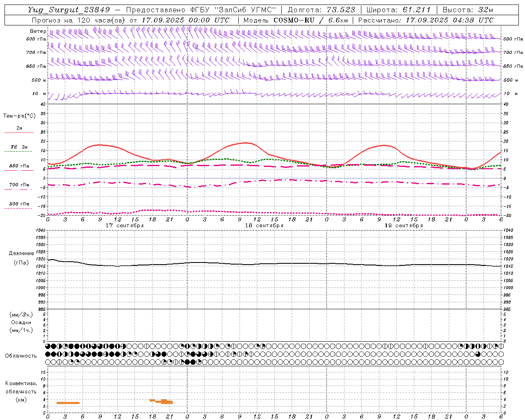Click the station name Yug_Surgut_23849
This screenshot has width=525, height=420.
pyautogui.click(x=68, y=10)
